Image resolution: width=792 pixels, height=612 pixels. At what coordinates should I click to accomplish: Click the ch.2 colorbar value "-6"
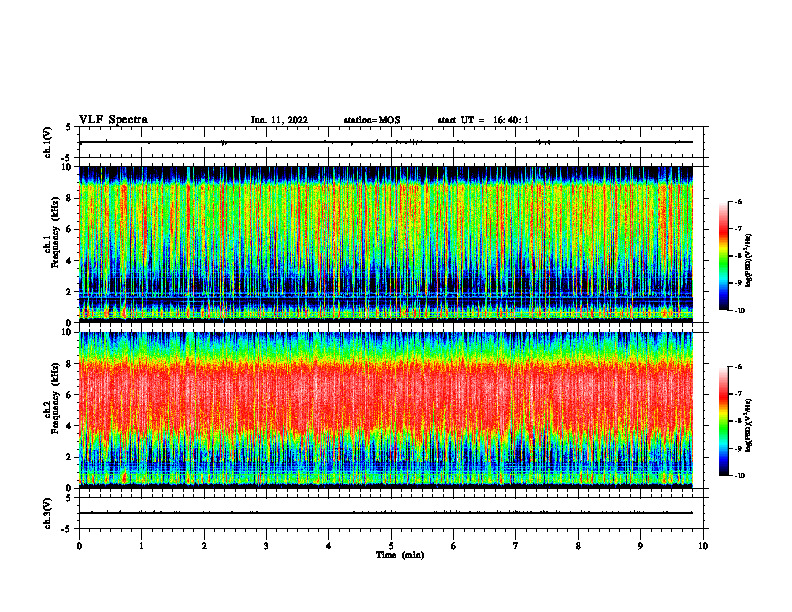coord(738,367)
